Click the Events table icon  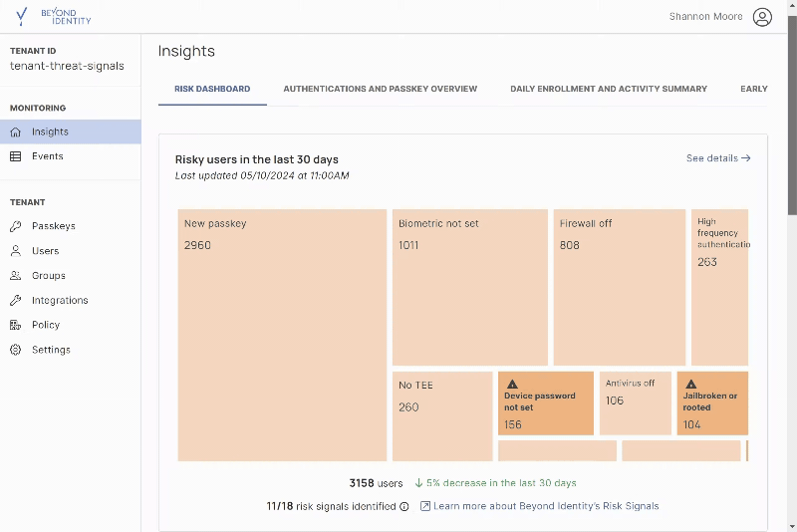16,156
